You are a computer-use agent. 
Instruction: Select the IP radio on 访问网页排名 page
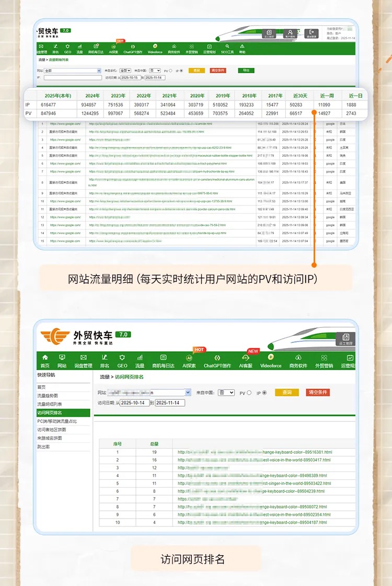264,393
